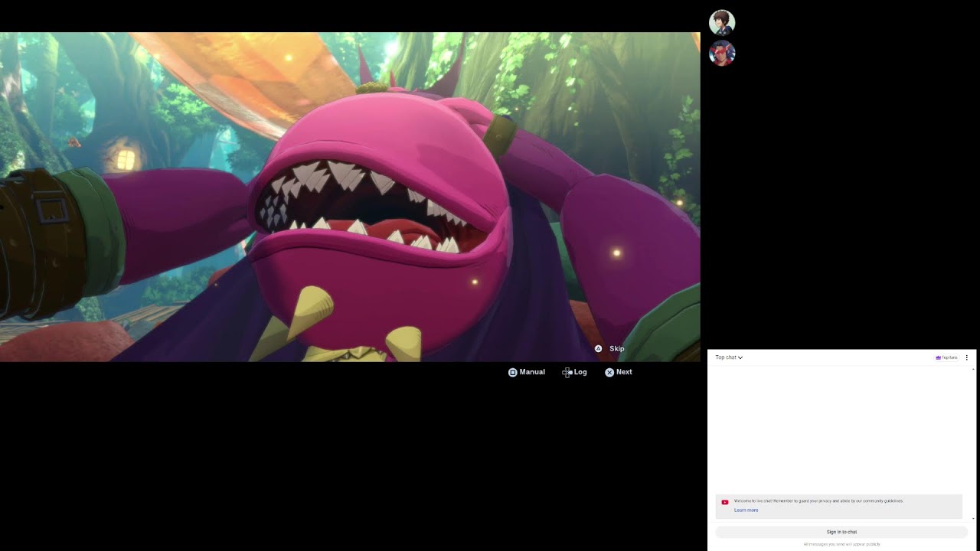Click the Top fans button label
The height and width of the screenshot is (551, 980).
(x=949, y=357)
